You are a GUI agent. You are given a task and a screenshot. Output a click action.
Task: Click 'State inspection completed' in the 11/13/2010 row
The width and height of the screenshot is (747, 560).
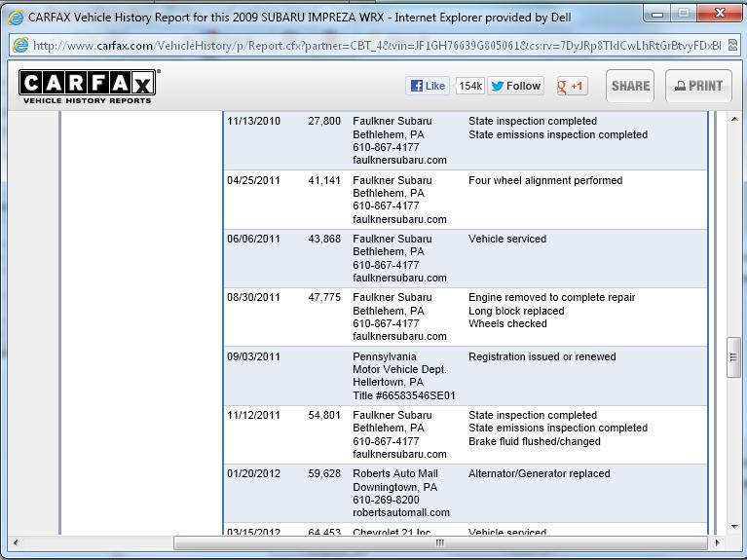[533, 121]
